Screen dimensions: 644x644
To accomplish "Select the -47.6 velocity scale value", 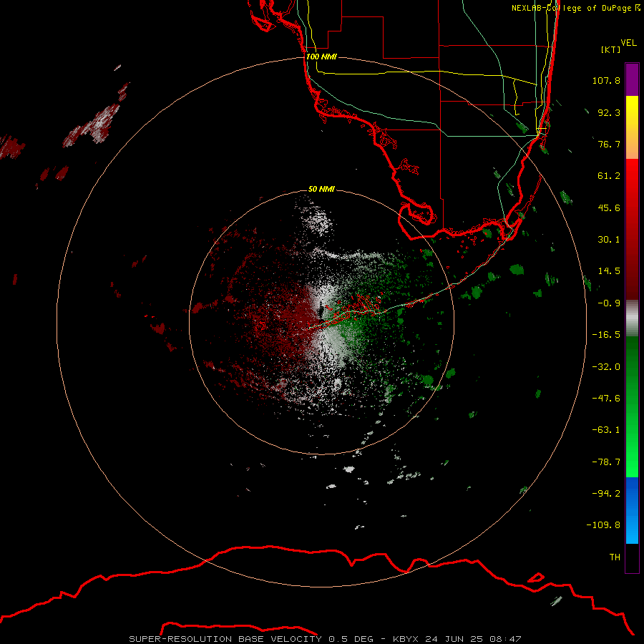I will [606, 399].
